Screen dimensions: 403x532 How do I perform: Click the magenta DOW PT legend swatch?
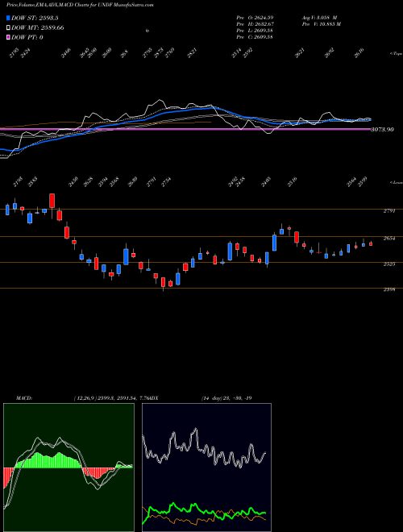(8, 37)
